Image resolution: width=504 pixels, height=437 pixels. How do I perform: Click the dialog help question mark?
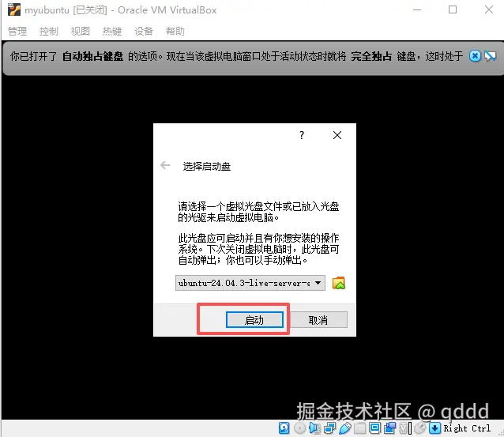pos(302,135)
